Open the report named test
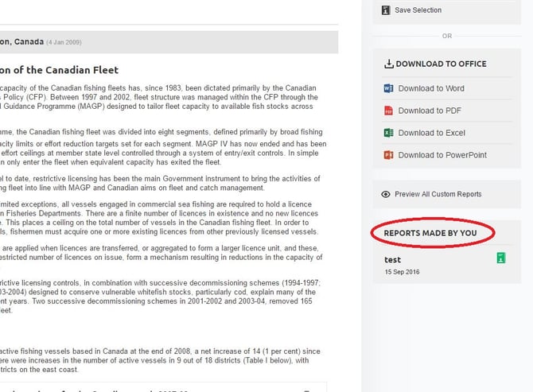Screen dimensions: 533x392 [392, 259]
